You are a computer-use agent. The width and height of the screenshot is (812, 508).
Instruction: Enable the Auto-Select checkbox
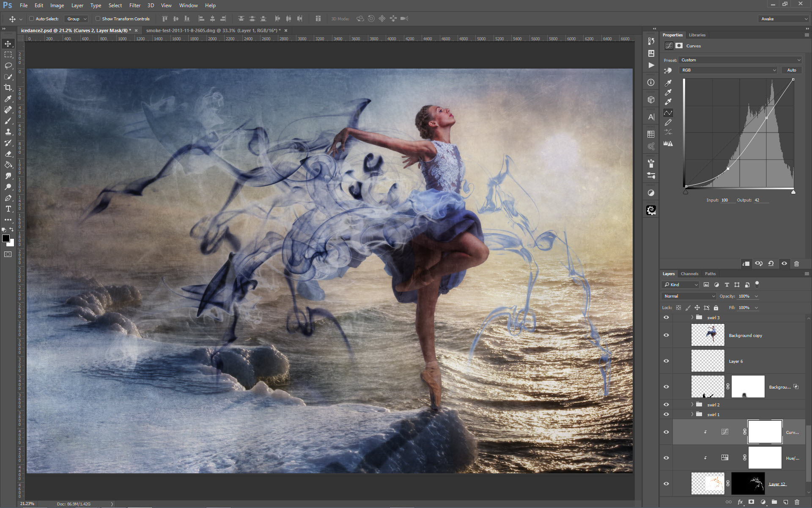tap(32, 19)
